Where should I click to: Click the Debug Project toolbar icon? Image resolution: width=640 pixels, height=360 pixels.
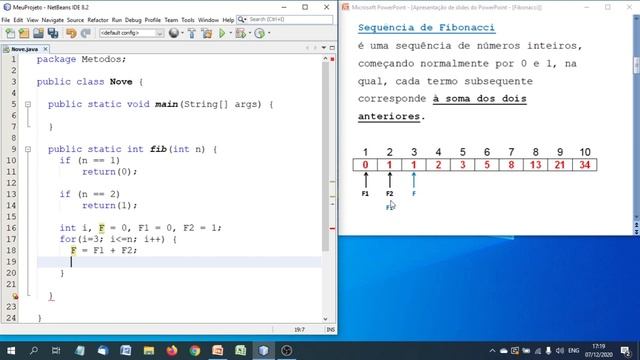(241, 33)
